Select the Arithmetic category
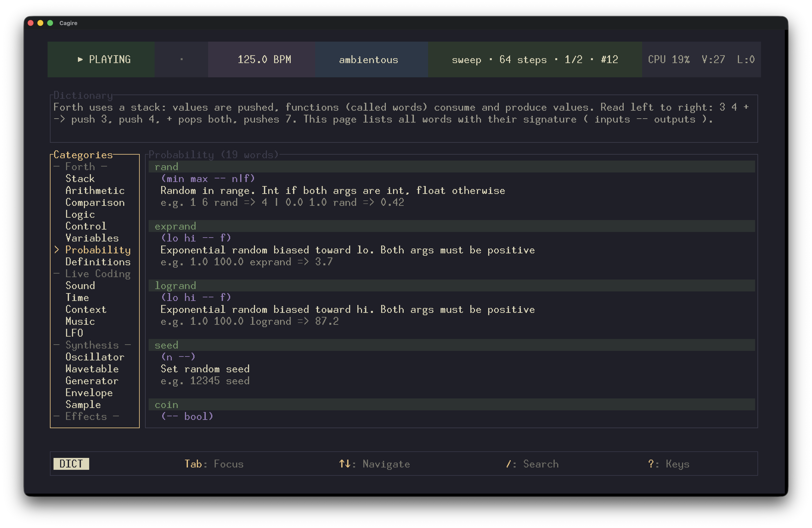 pos(95,191)
